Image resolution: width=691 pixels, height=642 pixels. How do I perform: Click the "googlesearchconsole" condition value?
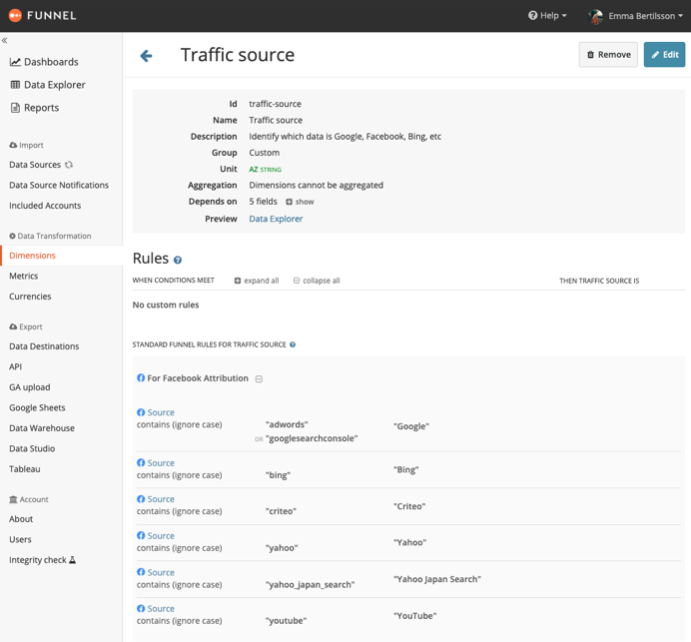point(312,438)
